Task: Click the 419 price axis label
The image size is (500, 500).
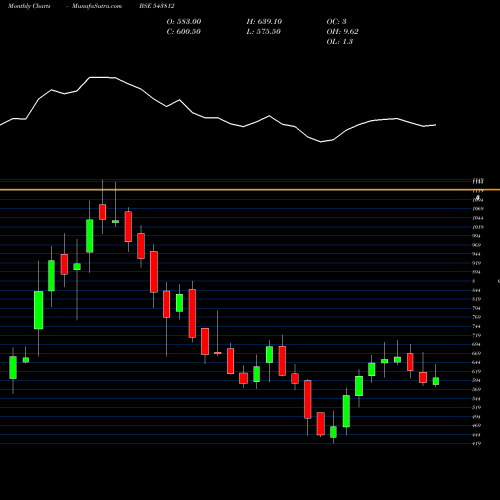Action: click(477, 444)
